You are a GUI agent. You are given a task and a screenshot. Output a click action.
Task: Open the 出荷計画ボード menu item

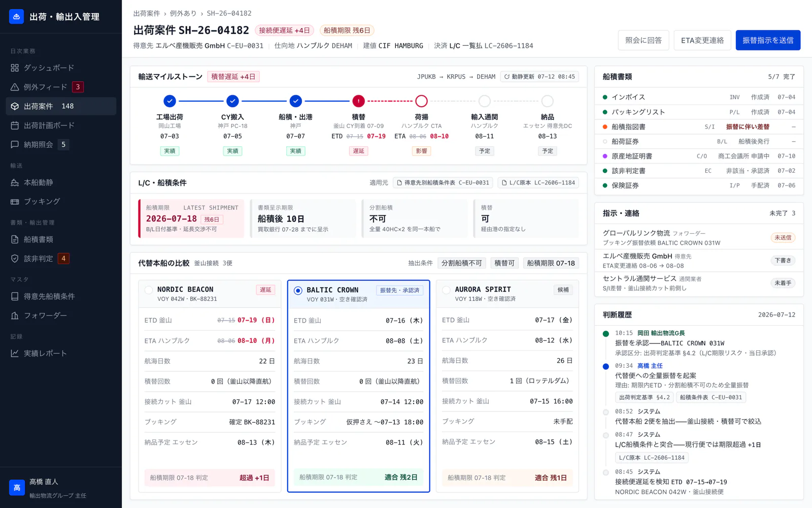(x=61, y=125)
